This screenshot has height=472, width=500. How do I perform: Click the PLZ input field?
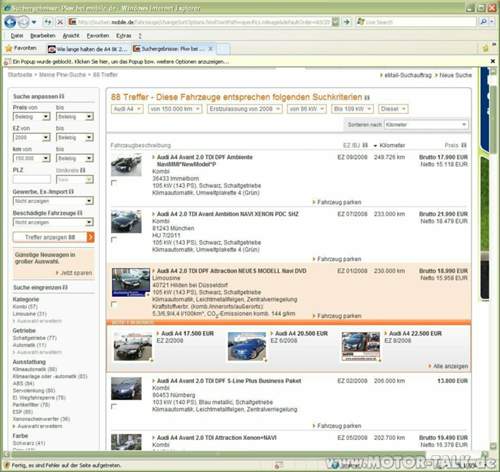[32, 179]
